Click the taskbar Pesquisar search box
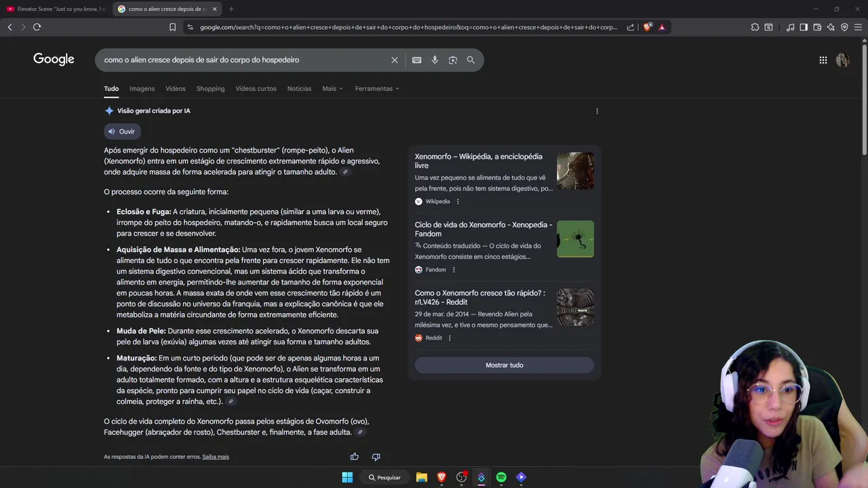 pos(384,477)
